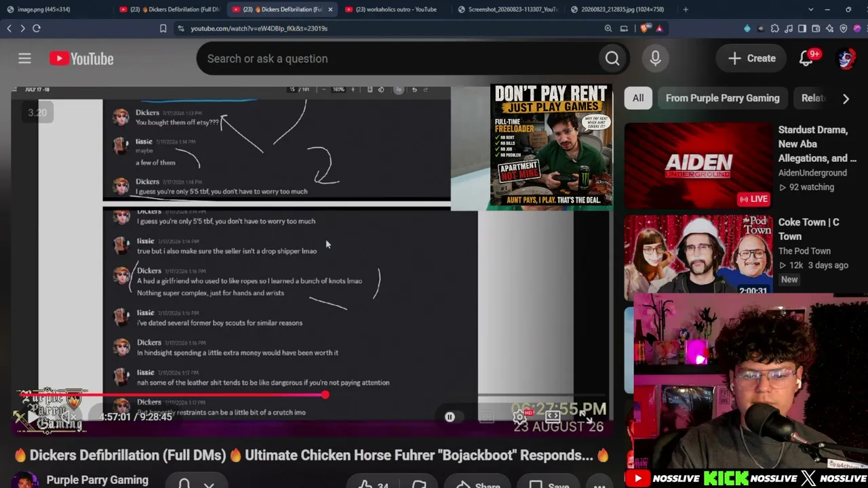868x488 pixels.
Task: Open the Stardust Drama video title
Action: 817,144
